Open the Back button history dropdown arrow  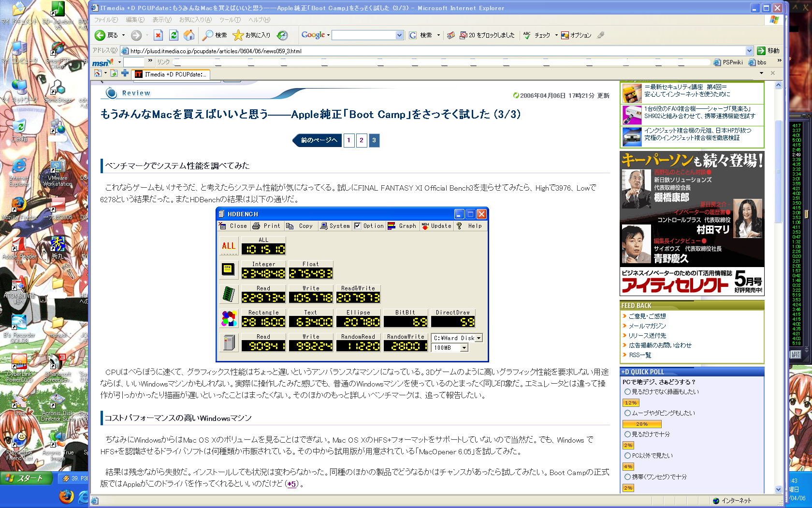click(x=123, y=35)
